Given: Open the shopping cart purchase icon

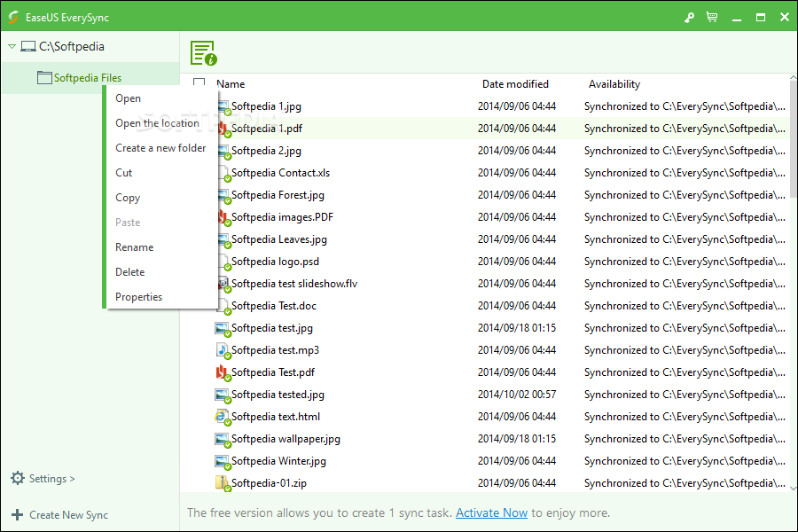Looking at the screenshot, I should tap(712, 18).
